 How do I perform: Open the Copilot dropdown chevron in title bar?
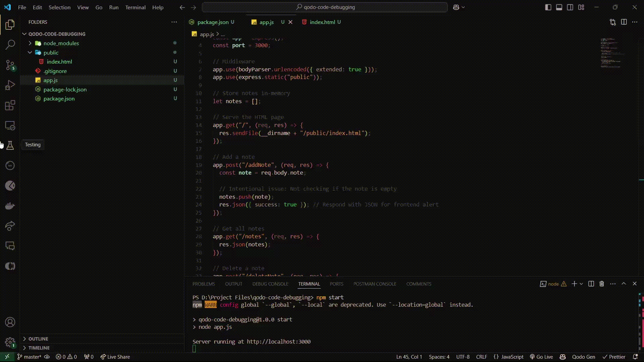[463, 7]
